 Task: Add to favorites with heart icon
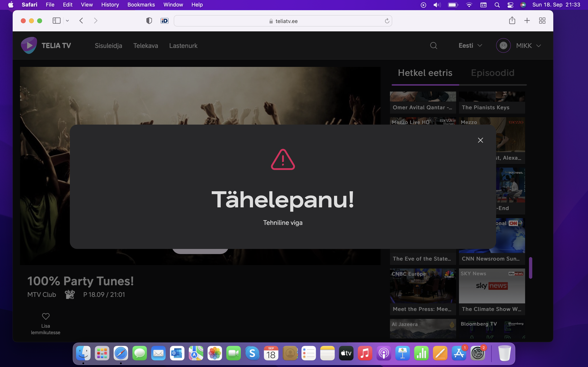click(x=46, y=316)
